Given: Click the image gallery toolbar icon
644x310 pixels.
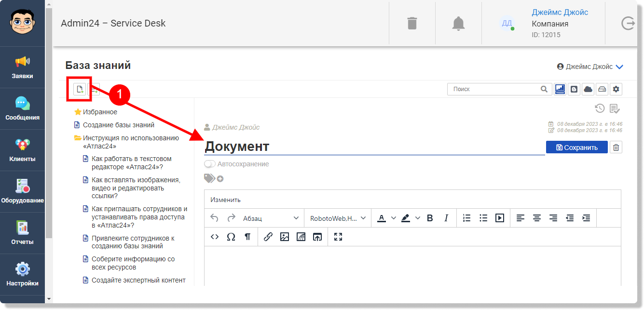Looking at the screenshot, I should pos(301,237).
